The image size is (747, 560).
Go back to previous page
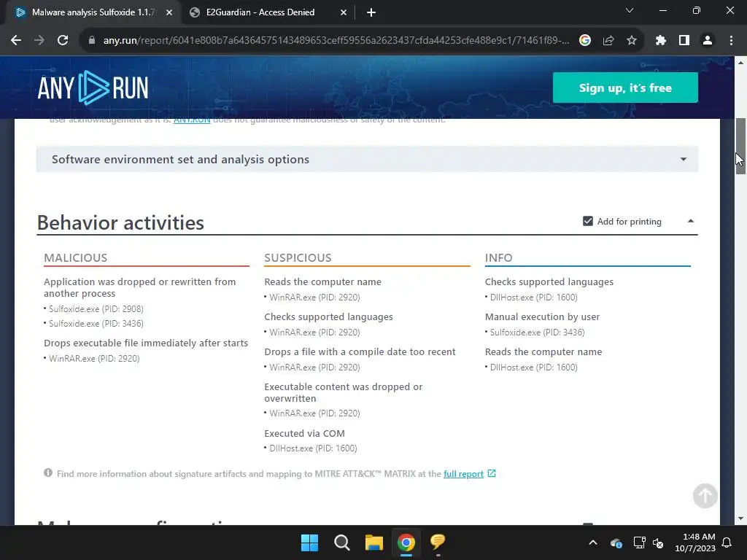(x=16, y=41)
